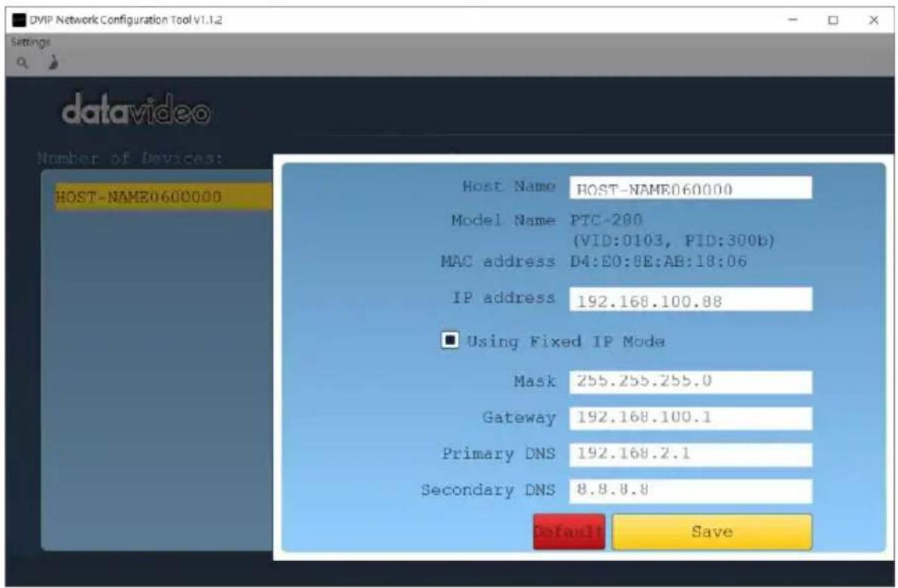Edit the Secondary DNS field
The height and width of the screenshot is (588, 898).
tap(690, 491)
